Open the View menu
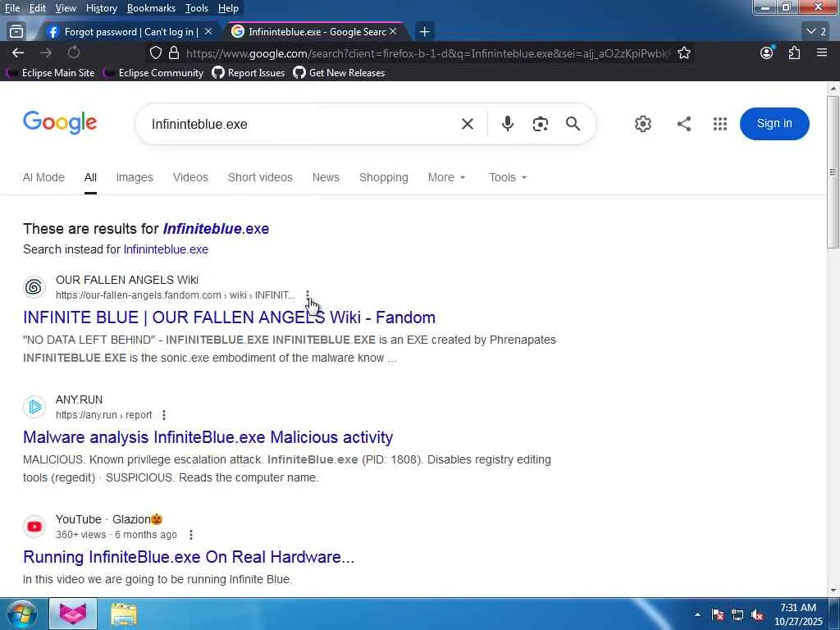 66,8
